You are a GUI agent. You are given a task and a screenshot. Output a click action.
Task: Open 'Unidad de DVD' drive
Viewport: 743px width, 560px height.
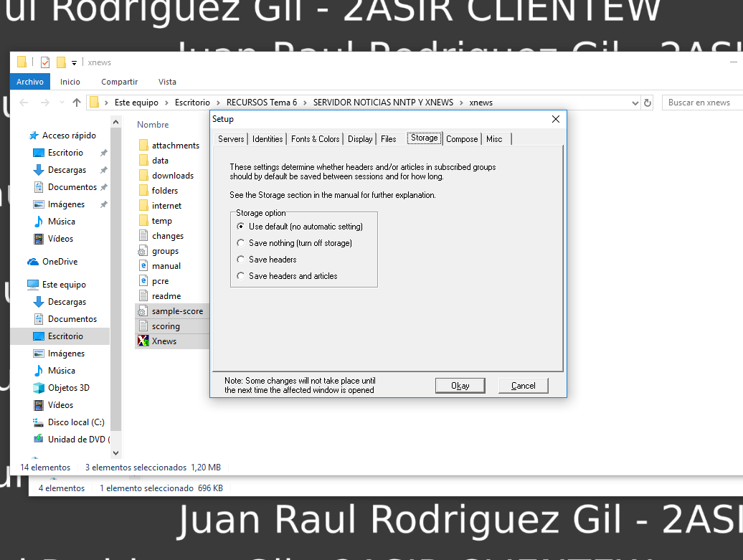pos(79,440)
